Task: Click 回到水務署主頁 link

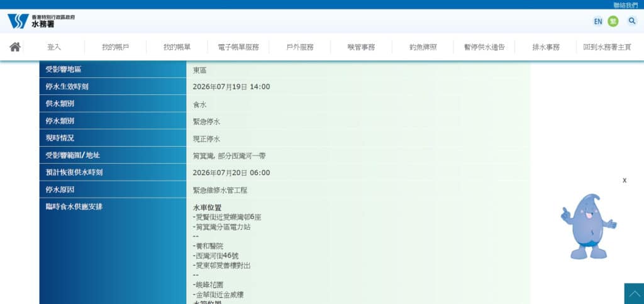Action: tap(607, 47)
